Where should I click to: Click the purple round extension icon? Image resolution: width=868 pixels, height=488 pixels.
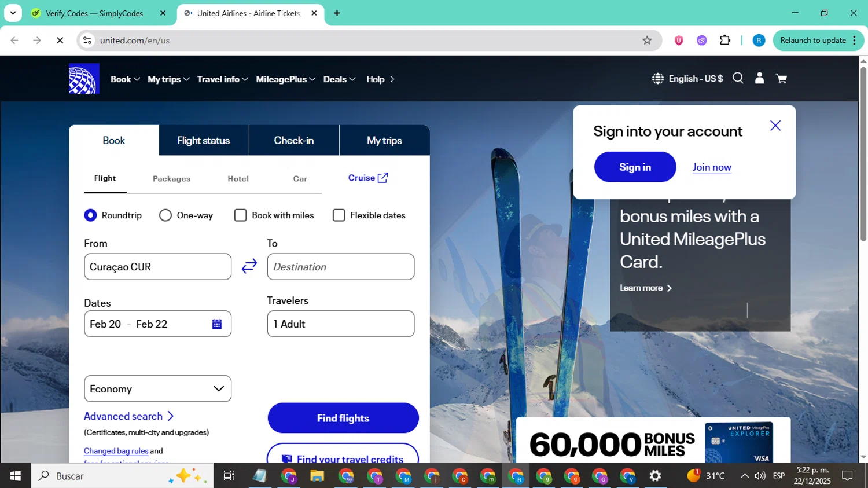pyautogui.click(x=701, y=41)
